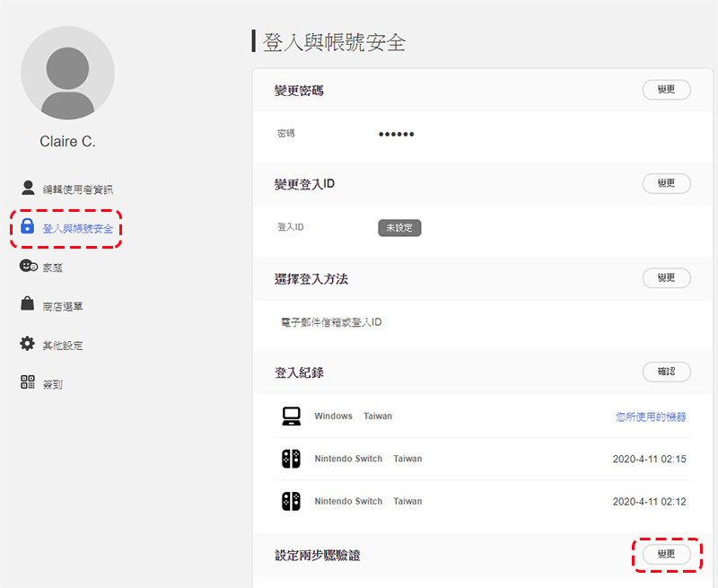Click the 未設定 badge beside 登入ID

pos(399,228)
